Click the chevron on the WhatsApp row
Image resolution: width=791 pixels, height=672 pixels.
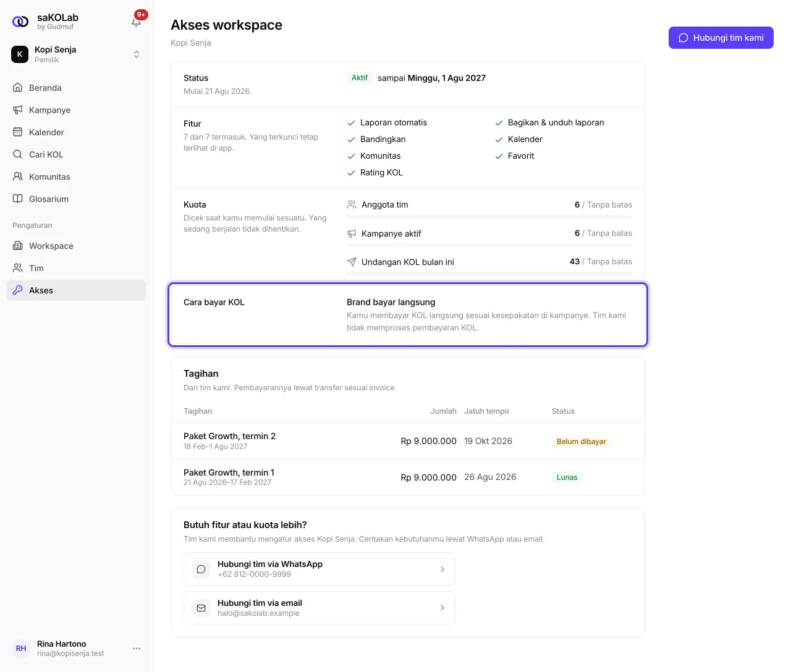pyautogui.click(x=442, y=569)
